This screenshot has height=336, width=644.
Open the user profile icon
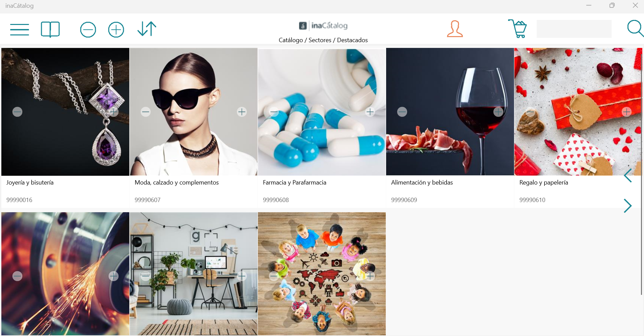pos(455,29)
